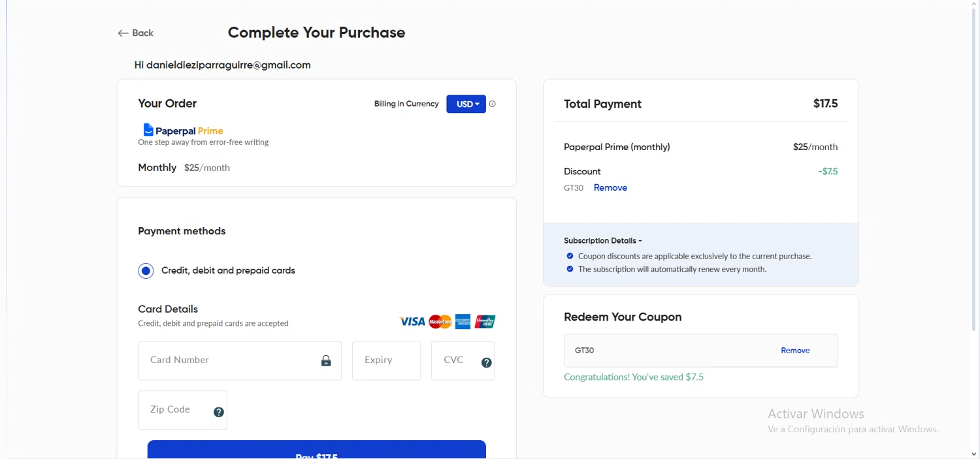Remove coupon in Redeem Your Coupon box
980x459 pixels.
[795, 351]
